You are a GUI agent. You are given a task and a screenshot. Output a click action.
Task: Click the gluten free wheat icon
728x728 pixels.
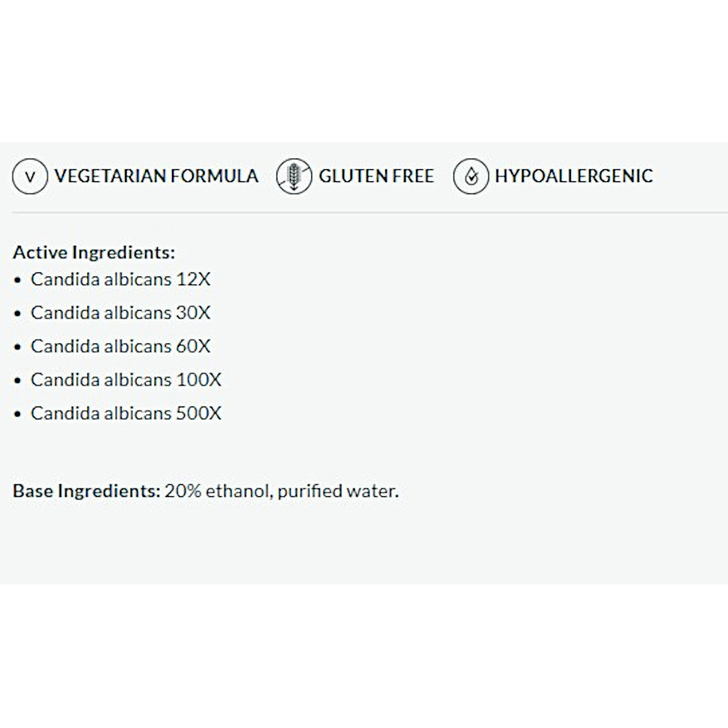(294, 177)
